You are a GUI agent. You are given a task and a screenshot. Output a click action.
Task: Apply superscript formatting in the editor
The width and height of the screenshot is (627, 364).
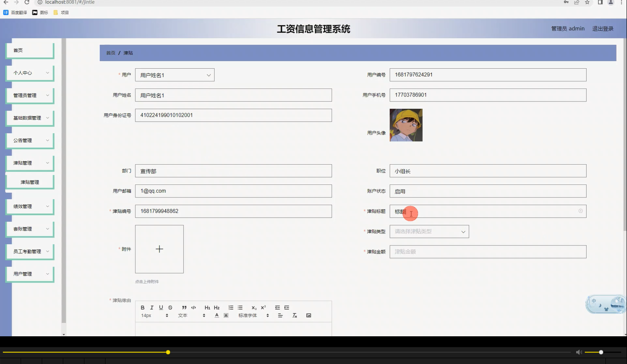click(x=263, y=307)
